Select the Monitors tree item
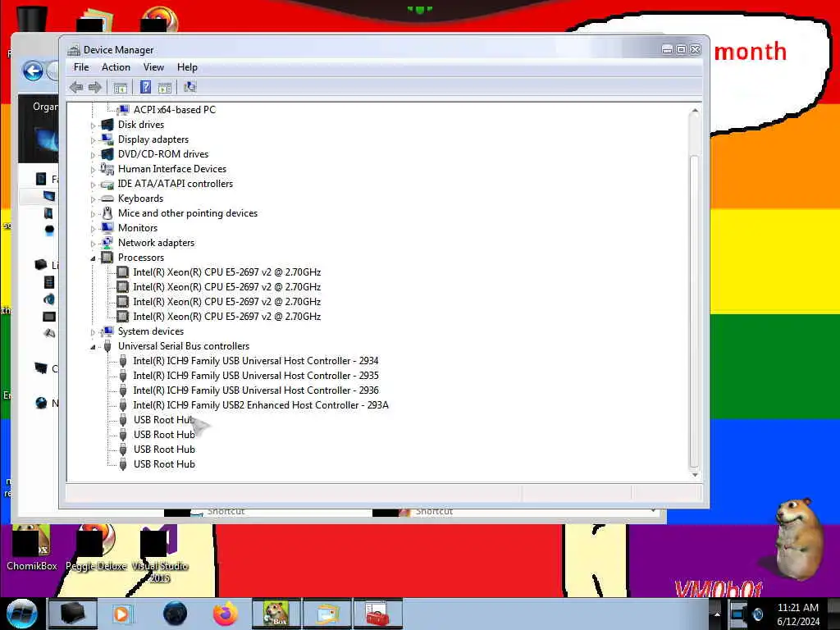 [x=138, y=228]
